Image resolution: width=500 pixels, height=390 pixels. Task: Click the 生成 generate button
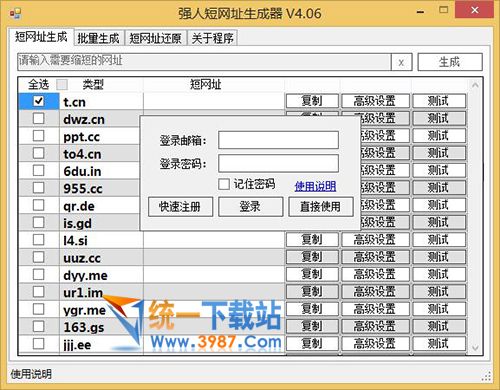click(x=450, y=62)
